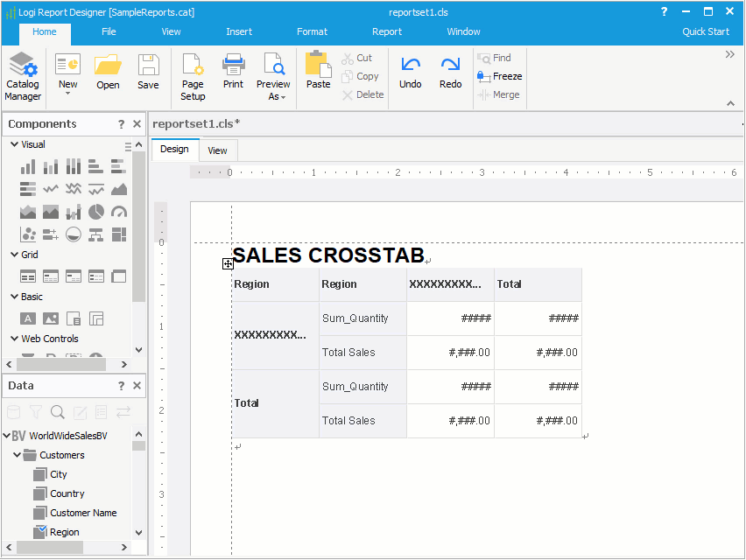The width and height of the screenshot is (746, 560).
Task: Open the Insert ribbon tab
Action: tap(239, 31)
